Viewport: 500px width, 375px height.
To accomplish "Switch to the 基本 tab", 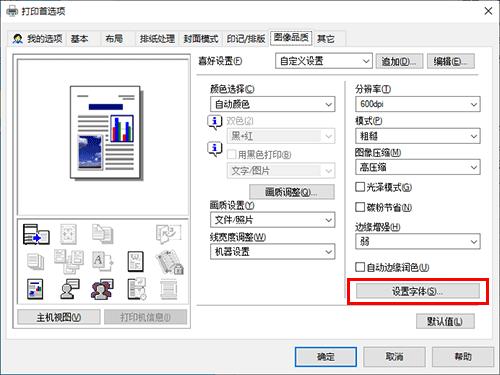I will (x=83, y=39).
